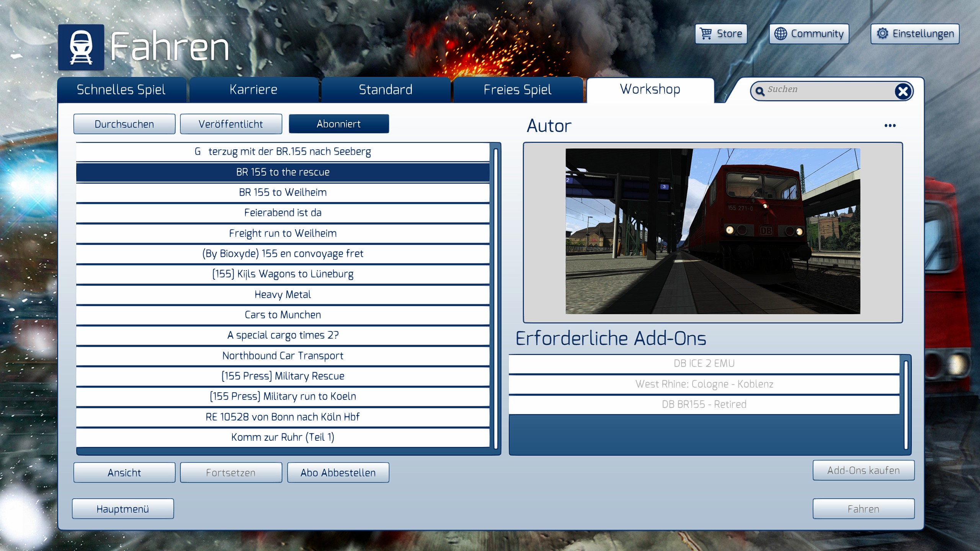This screenshot has width=980, height=551.
Task: Clear the search field with X
Action: [x=903, y=91]
